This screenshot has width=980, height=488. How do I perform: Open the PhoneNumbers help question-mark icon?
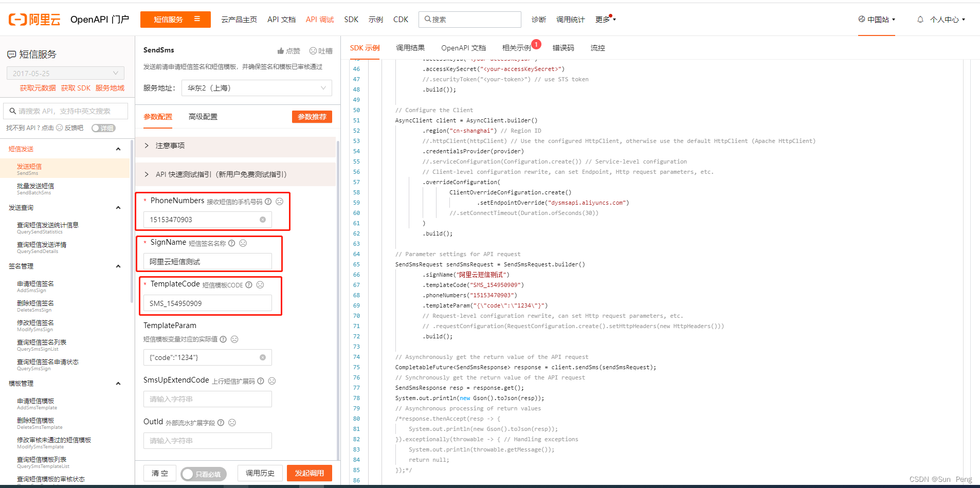268,202
